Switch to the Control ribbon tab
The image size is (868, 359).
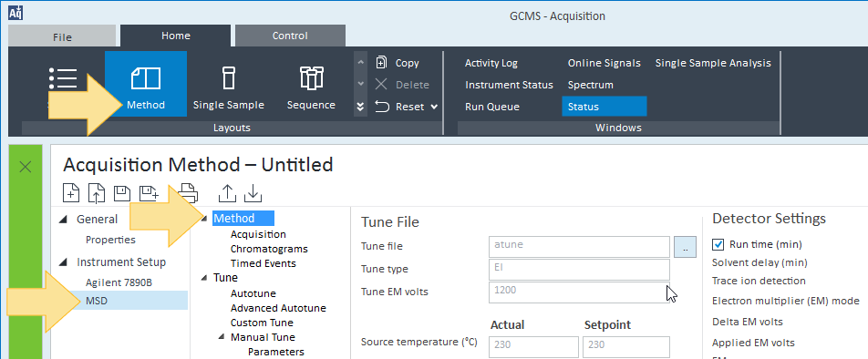tap(290, 36)
